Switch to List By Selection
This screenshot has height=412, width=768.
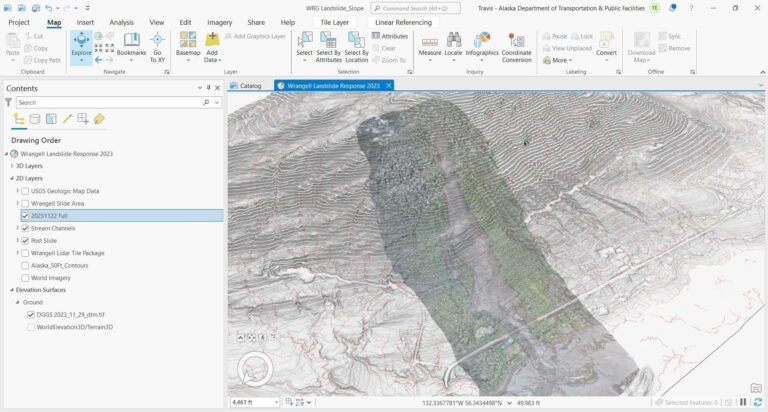pyautogui.click(x=51, y=119)
